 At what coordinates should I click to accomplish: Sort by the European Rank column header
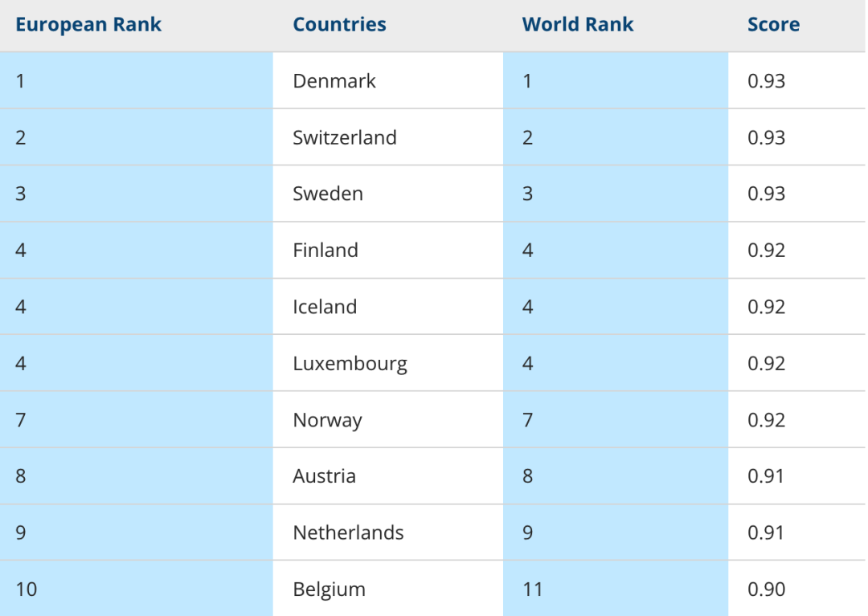pos(88,25)
